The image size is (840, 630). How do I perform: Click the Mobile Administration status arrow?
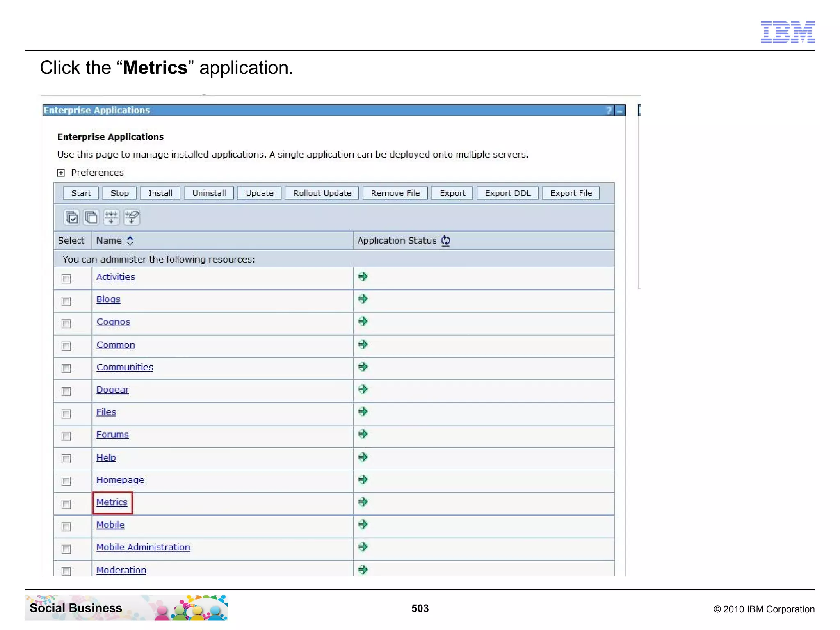pos(363,547)
